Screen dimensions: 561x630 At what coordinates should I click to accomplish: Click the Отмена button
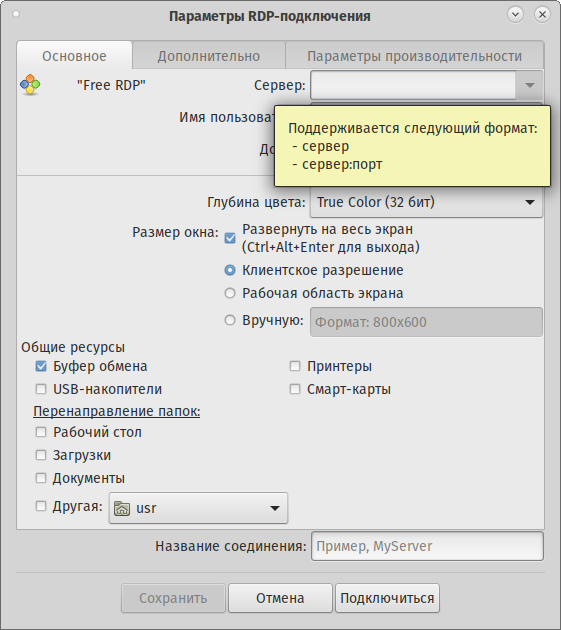[x=280, y=598]
